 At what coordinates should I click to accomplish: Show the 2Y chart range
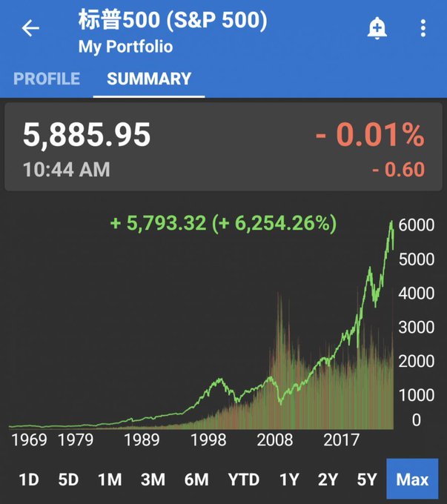click(328, 480)
